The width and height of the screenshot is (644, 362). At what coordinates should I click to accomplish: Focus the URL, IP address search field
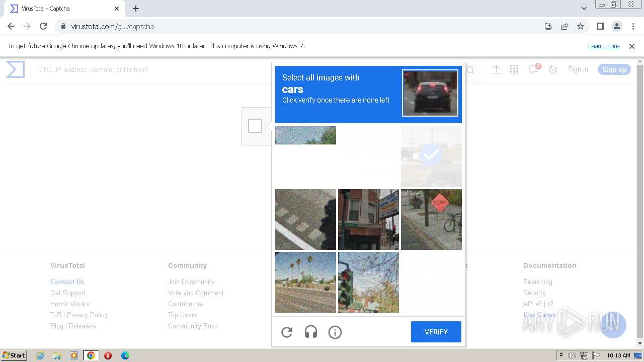tap(252, 69)
